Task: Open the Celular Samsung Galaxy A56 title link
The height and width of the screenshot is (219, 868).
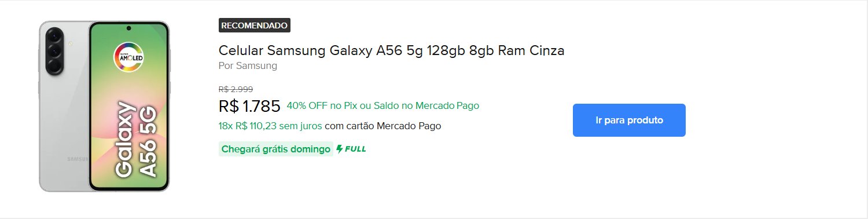Action: coord(391,50)
